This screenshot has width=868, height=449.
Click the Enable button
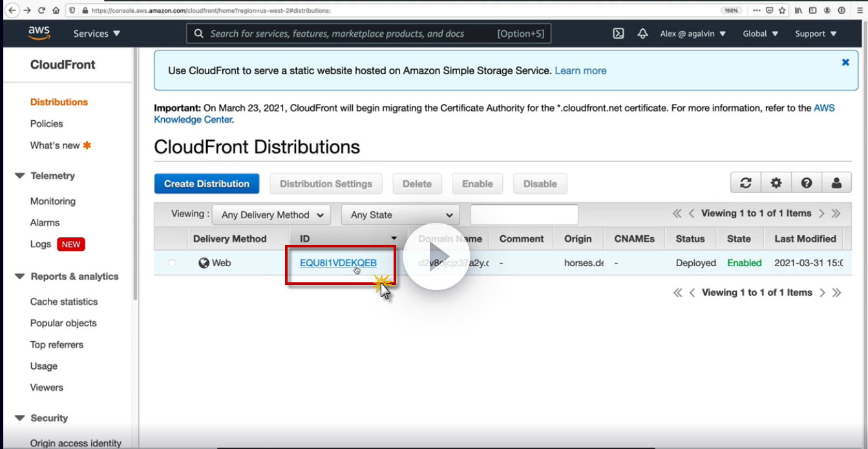pyautogui.click(x=478, y=183)
